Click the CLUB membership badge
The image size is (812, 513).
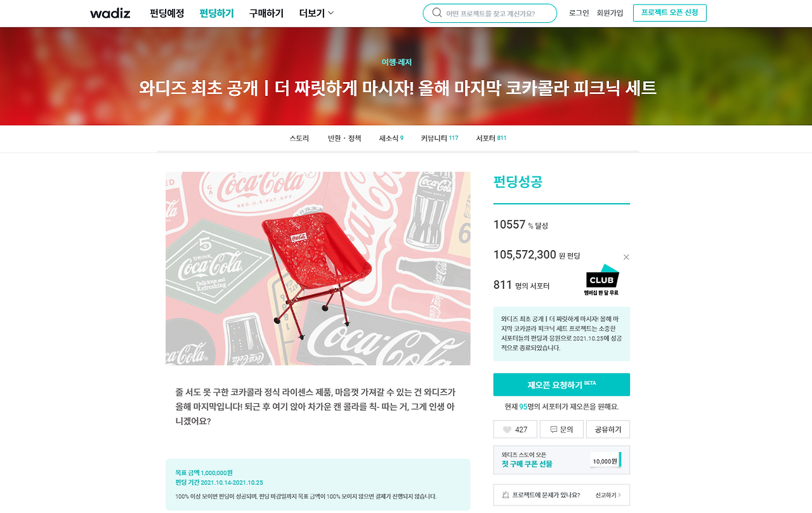pyautogui.click(x=601, y=280)
